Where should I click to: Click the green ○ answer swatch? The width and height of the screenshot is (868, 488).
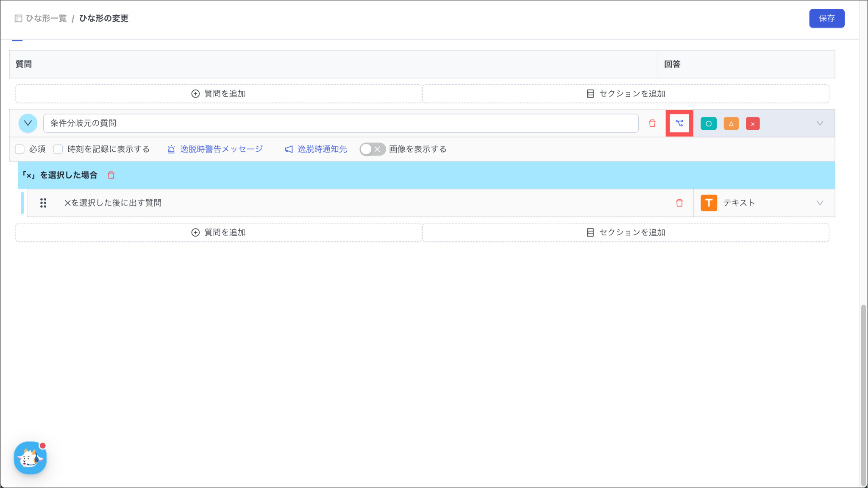[708, 124]
